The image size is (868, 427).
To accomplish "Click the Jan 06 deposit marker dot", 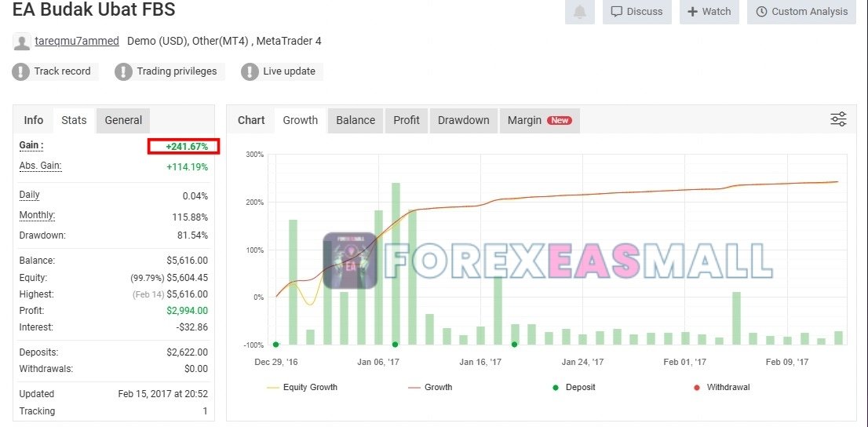I will click(x=396, y=345).
